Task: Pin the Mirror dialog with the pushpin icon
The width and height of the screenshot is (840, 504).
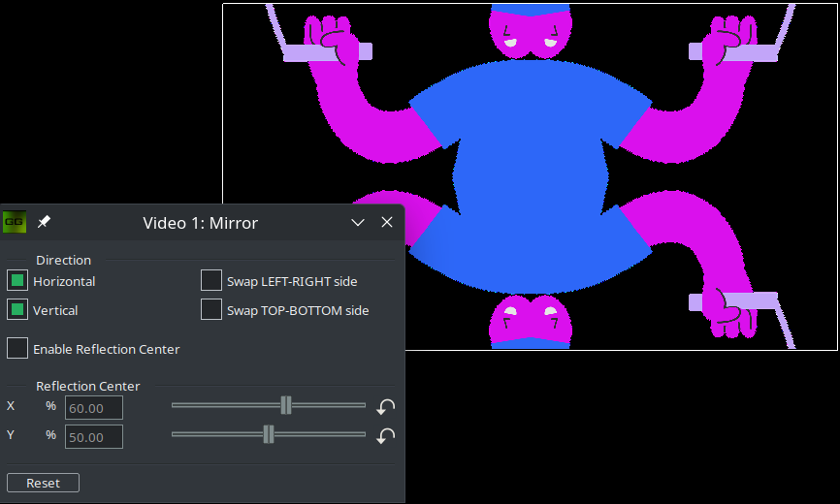Action: click(44, 222)
